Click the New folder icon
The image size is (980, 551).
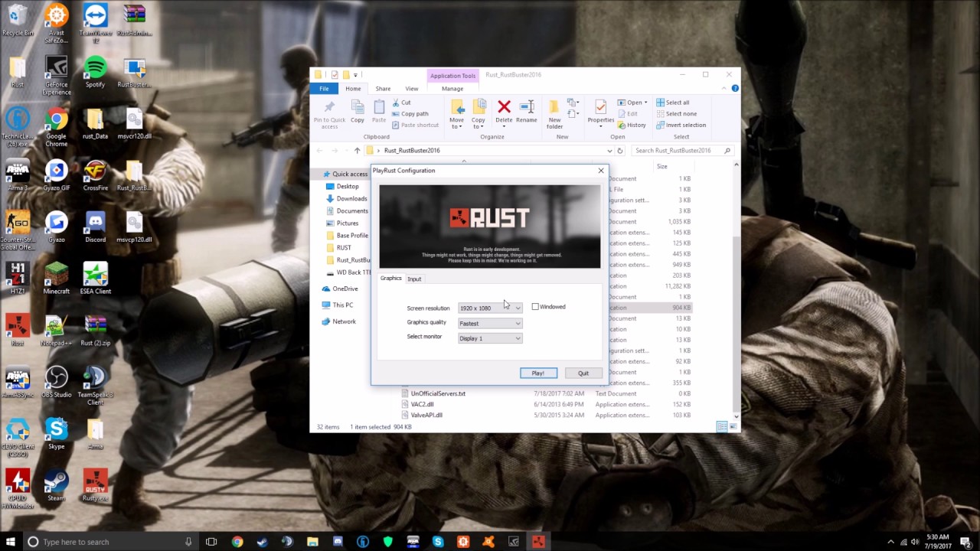[x=554, y=107]
